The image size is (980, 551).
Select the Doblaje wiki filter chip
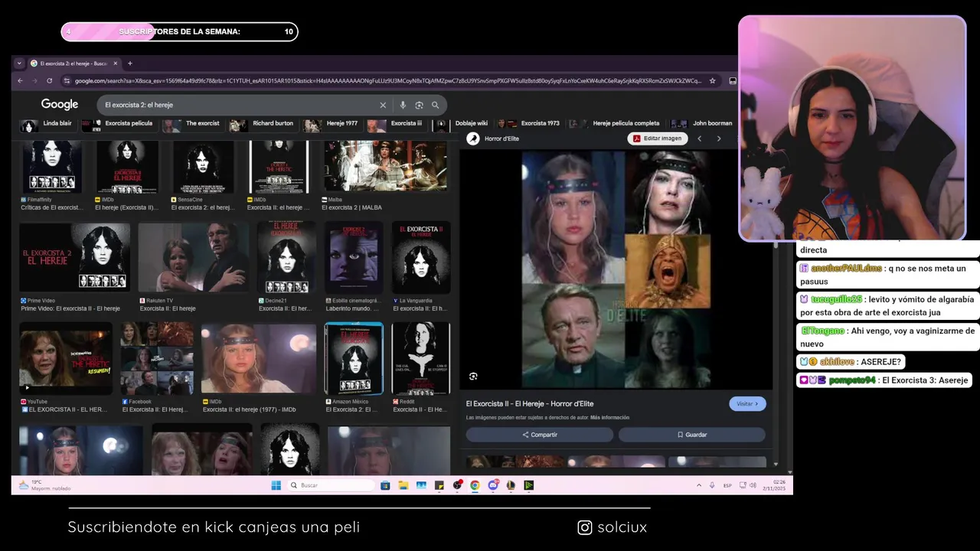(462, 124)
